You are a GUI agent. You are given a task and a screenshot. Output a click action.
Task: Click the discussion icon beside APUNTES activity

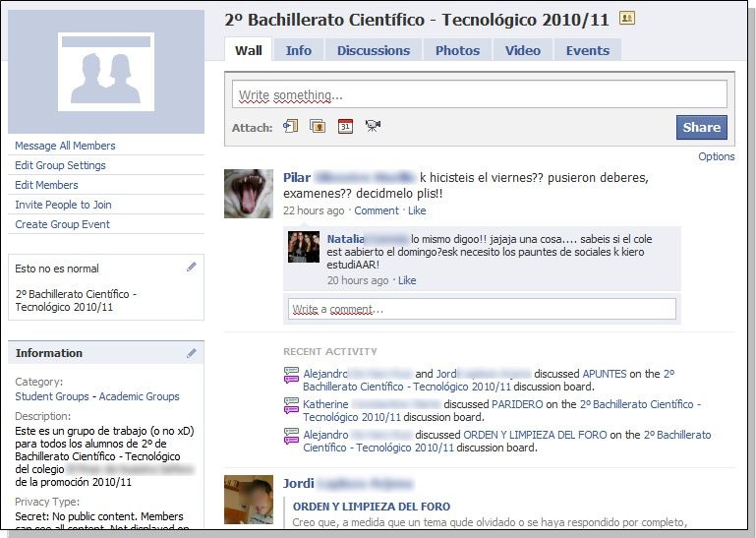pos(290,375)
